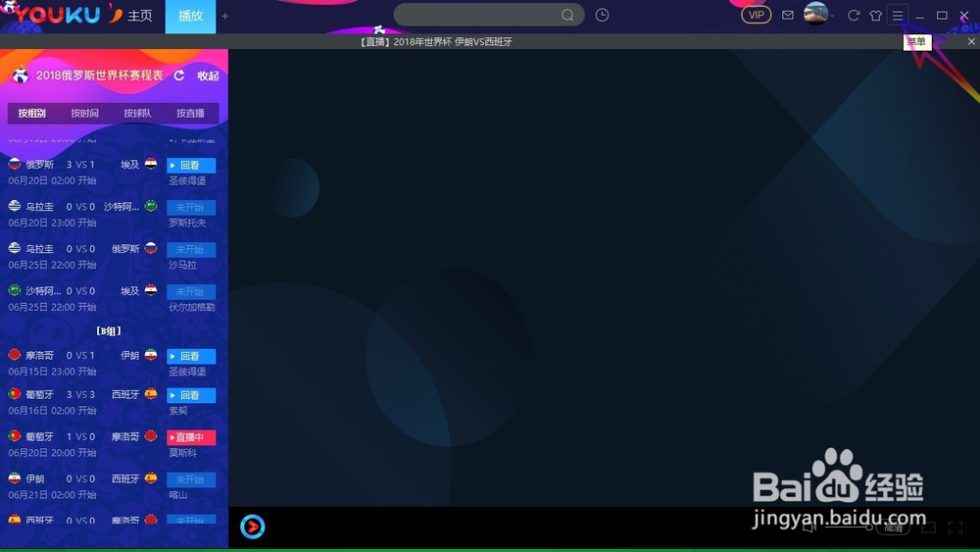Image resolution: width=980 pixels, height=552 pixels.
Task: Replay 摩洛哥 vs 伊朗 match with 回看
Action: point(191,356)
